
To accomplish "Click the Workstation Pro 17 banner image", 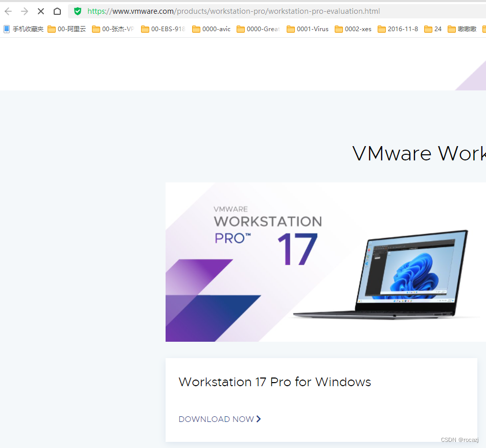I will [326, 262].
